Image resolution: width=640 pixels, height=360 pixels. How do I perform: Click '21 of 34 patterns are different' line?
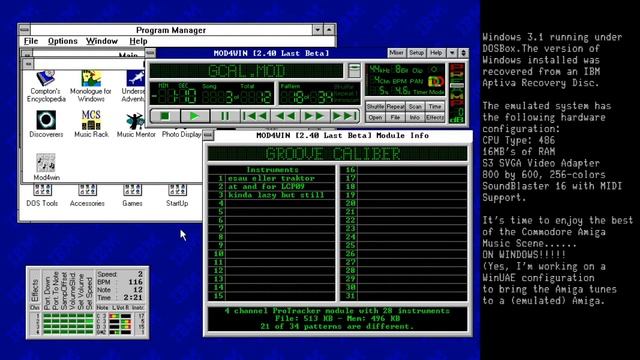coord(337,327)
